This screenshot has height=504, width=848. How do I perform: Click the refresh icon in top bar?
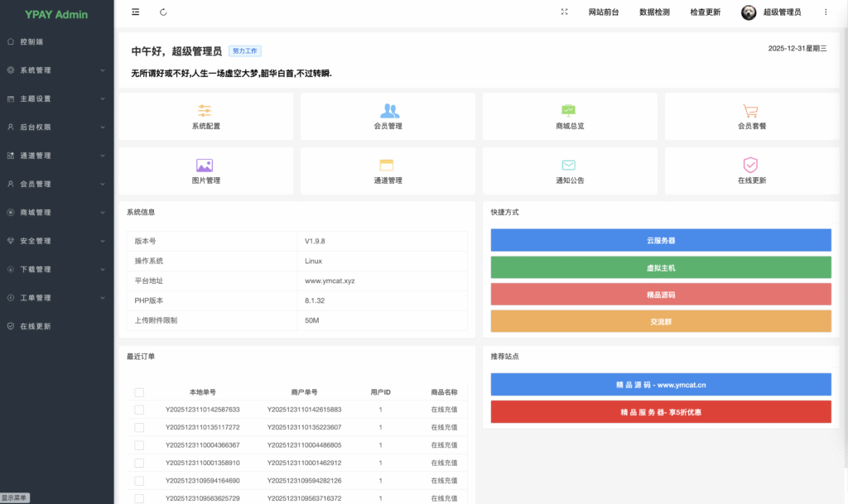coord(163,12)
